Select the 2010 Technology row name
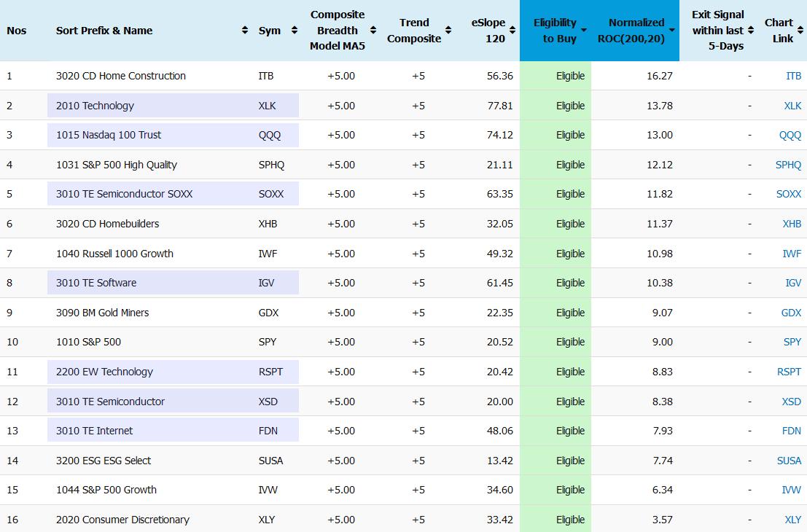 95,106
